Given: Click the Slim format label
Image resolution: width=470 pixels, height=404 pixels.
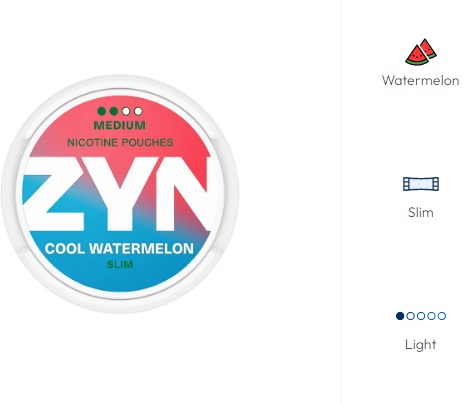Looking at the screenshot, I should [421, 212].
